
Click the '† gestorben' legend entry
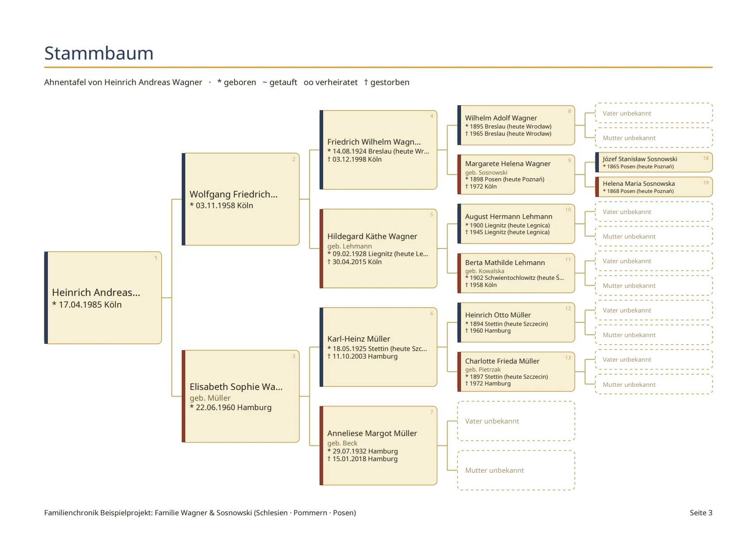(387, 82)
